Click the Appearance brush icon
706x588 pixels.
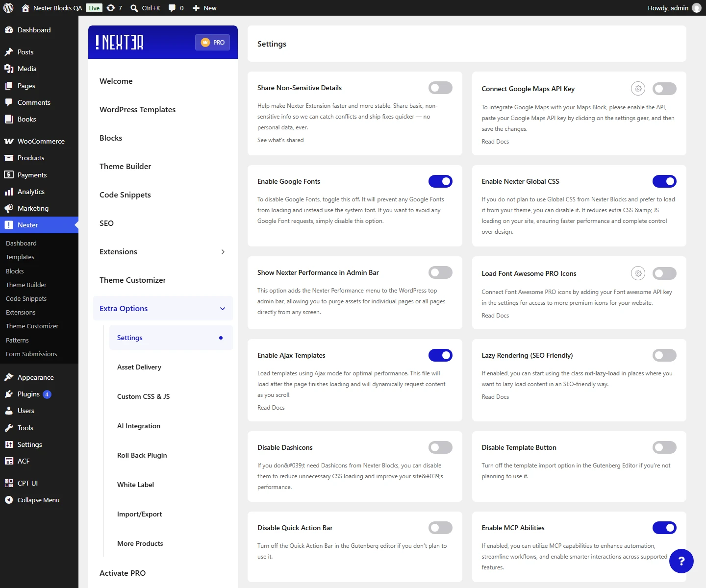pos(9,377)
